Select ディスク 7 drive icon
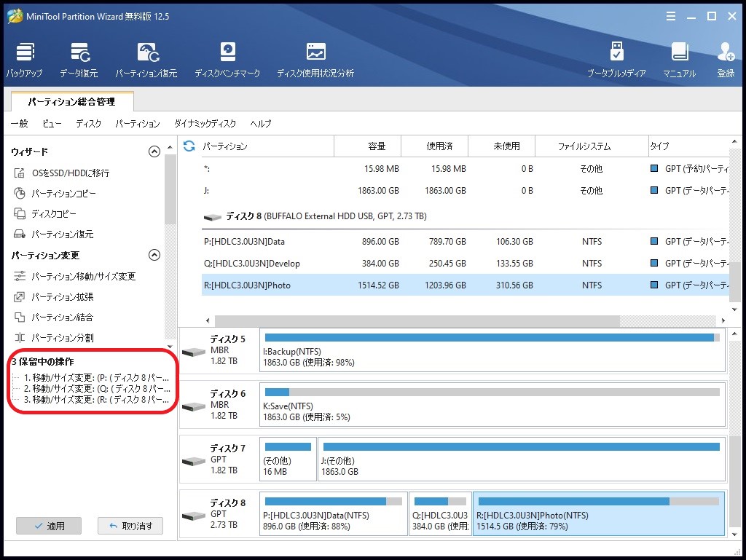The width and height of the screenshot is (746, 560). pos(194,462)
